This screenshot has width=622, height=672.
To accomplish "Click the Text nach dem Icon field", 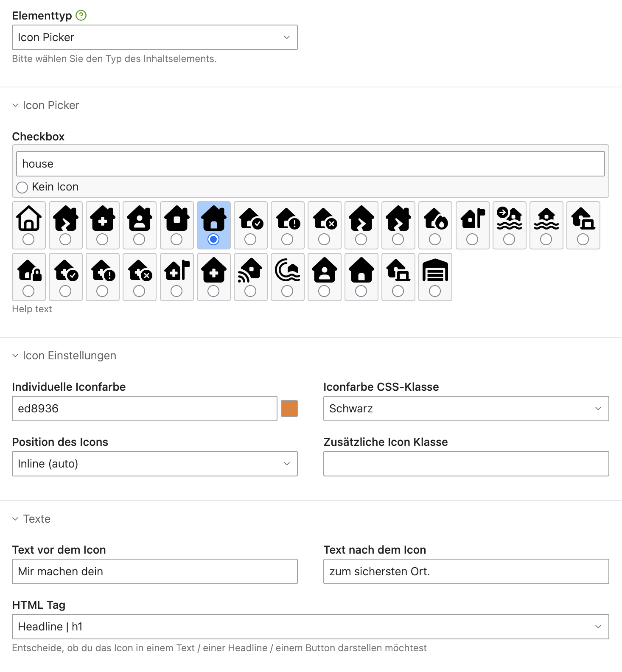I will coord(466,571).
